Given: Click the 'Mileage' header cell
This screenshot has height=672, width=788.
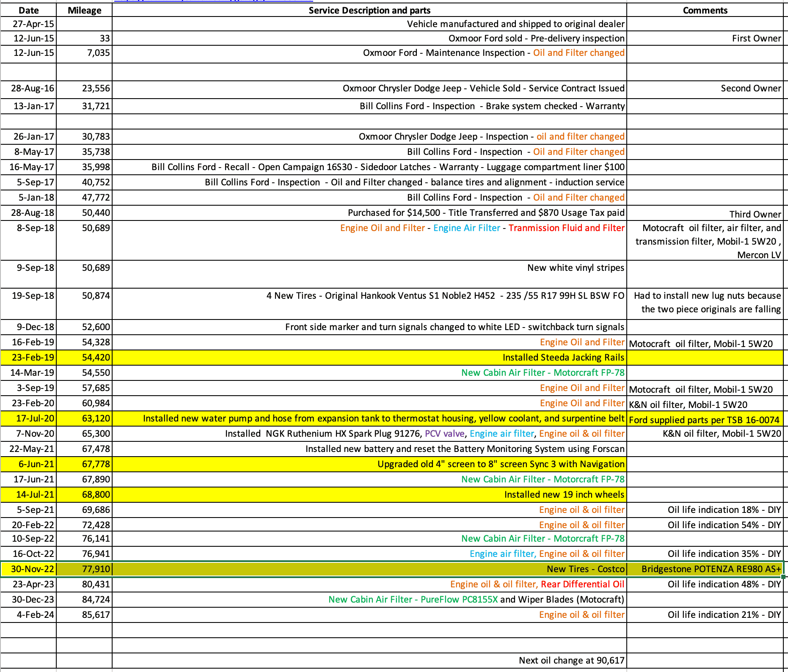Looking at the screenshot, I should pyautogui.click(x=84, y=10).
